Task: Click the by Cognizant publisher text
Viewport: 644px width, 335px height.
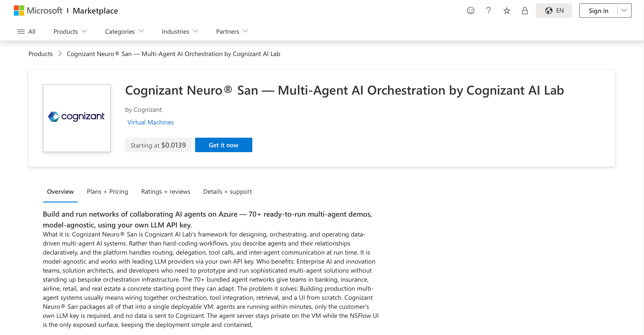Action: click(144, 110)
